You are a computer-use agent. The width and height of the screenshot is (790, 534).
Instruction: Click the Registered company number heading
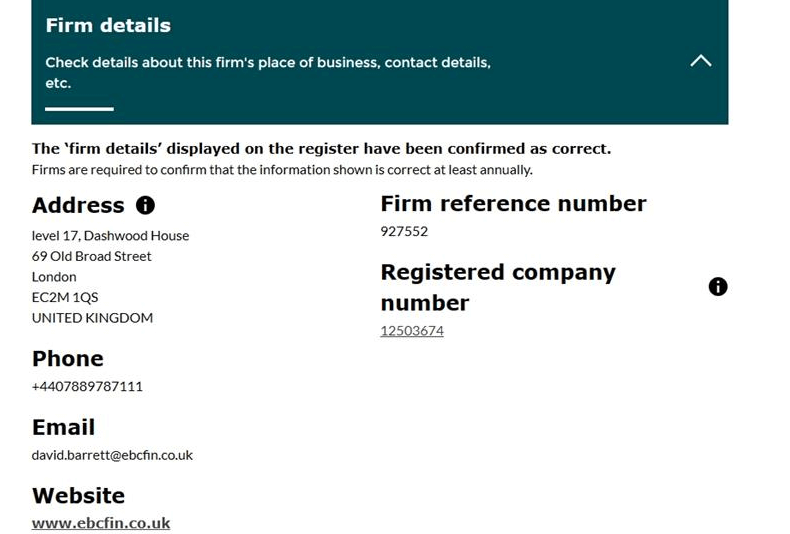498,287
